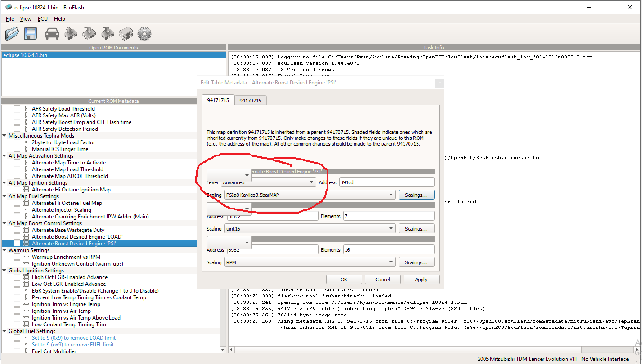
Task: Click the first chip icon with down arrow
Action: click(x=89, y=33)
